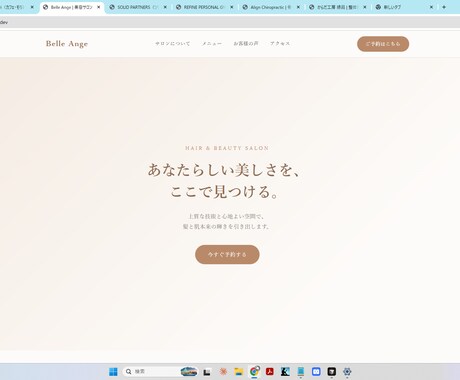This screenshot has height=380, width=460.
Task: Open Settings gear in the taskbar
Action: pos(347,371)
